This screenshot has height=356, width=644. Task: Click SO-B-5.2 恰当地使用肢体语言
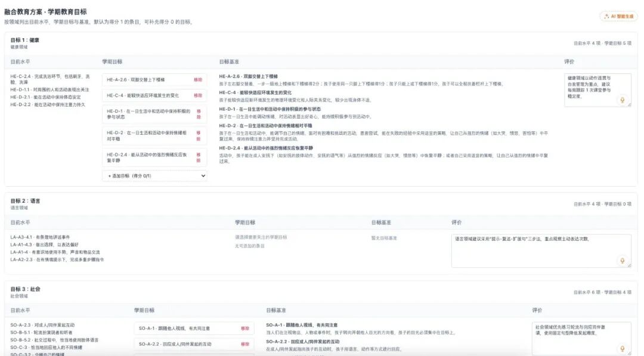click(54, 340)
